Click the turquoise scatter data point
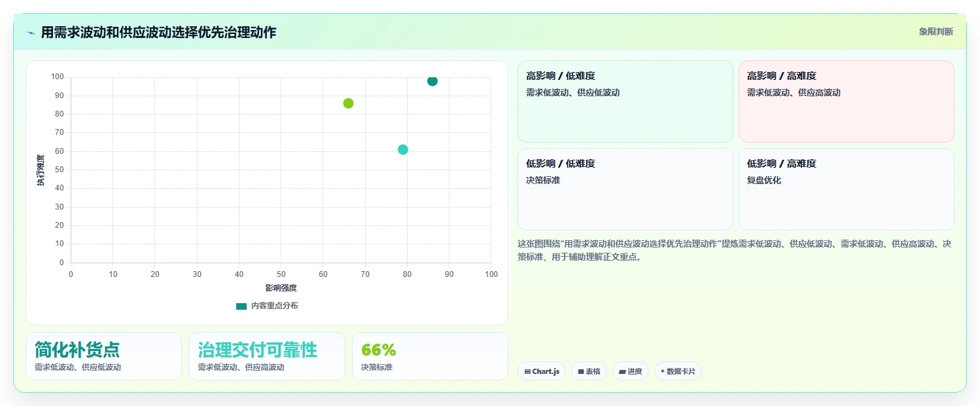This screenshot has width=980, height=406. pos(403,149)
